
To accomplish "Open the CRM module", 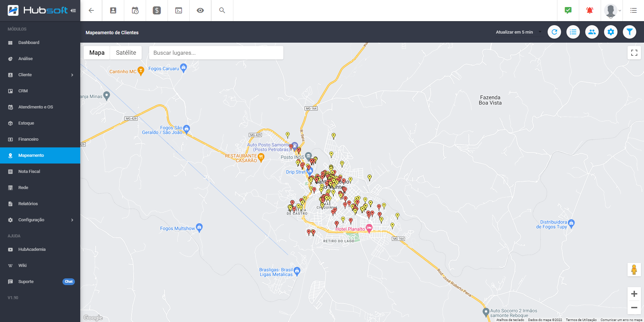I will tap(40, 91).
